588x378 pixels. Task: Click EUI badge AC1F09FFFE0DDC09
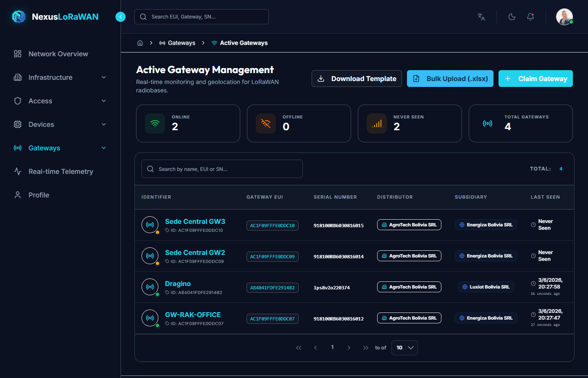[273, 257]
